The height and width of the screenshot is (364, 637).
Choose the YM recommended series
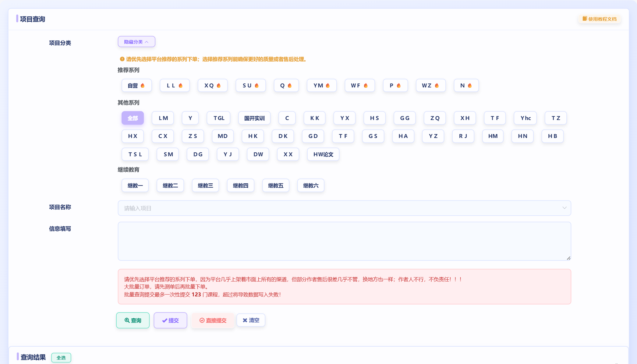[x=322, y=86]
